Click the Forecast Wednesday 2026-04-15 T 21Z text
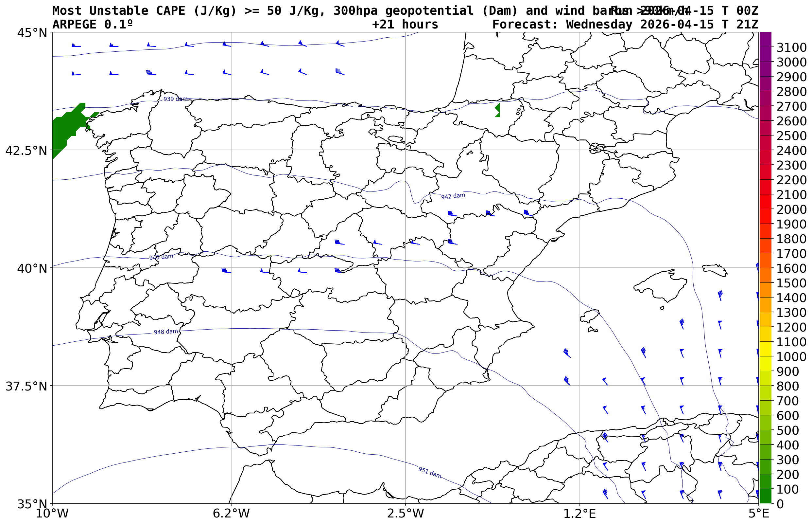812x525 pixels. pyautogui.click(x=625, y=25)
